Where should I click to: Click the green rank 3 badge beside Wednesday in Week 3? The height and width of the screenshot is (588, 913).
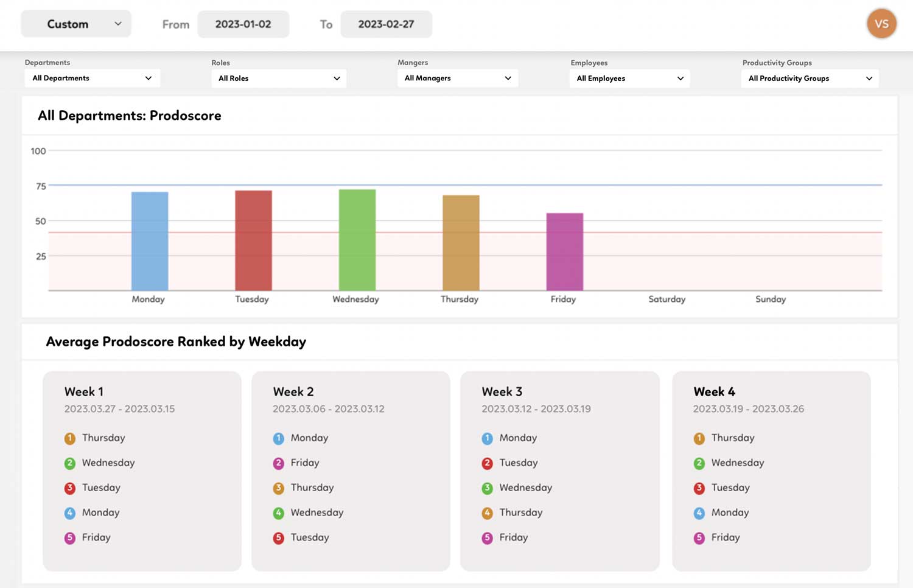488,488
